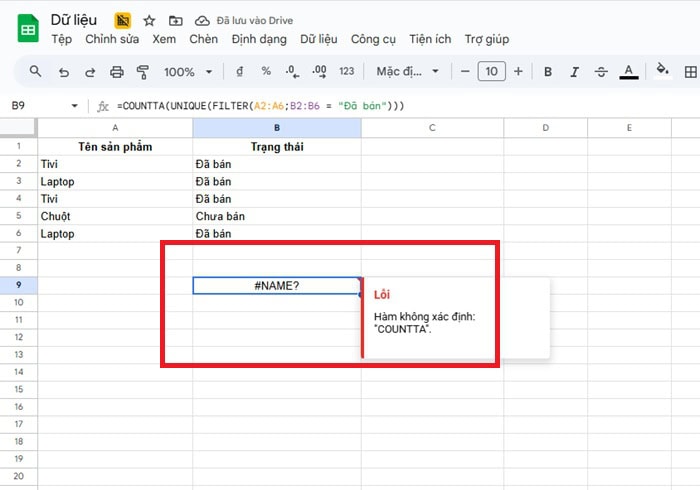
Task: Activate the paint format tool
Action: [x=143, y=72]
